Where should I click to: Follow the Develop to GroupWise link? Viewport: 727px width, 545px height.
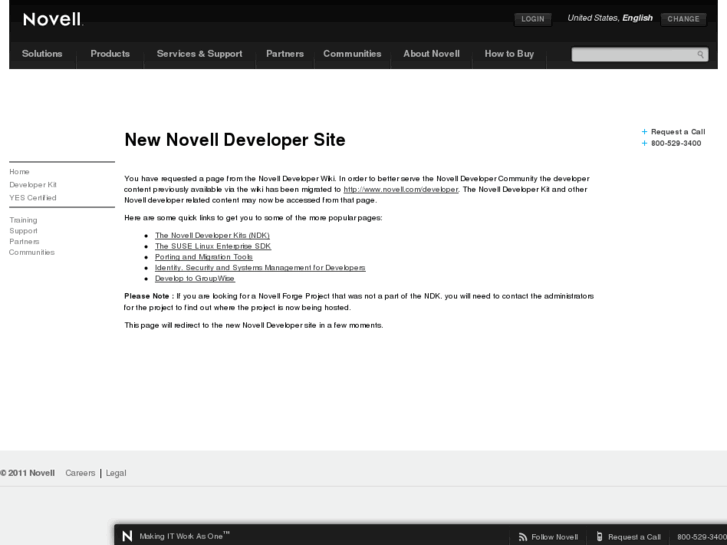[195, 279]
